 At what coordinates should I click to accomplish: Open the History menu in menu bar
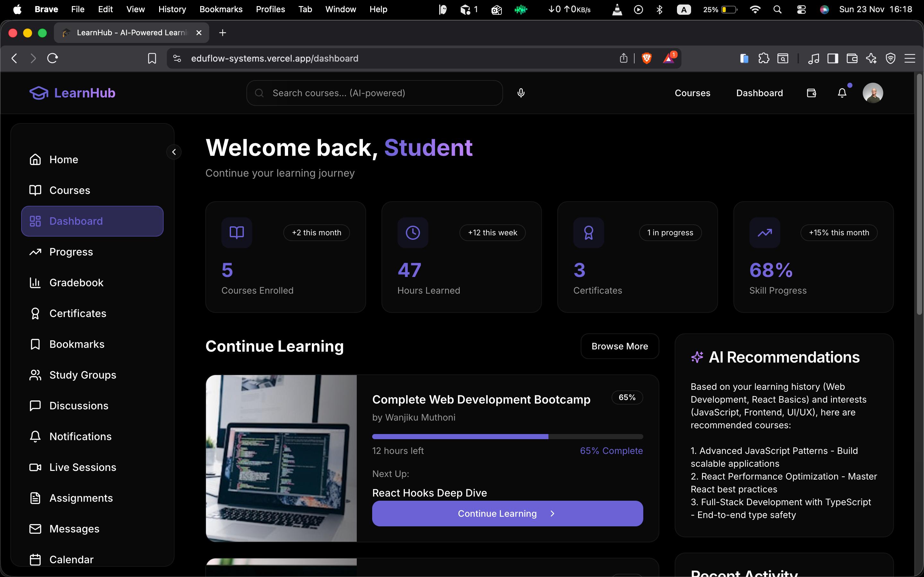click(172, 9)
